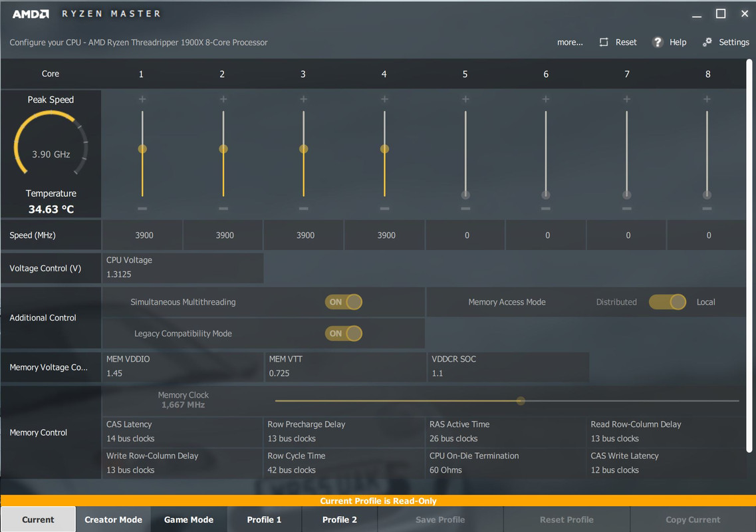
Task: Toggle Legacy Compatibility Mode switch
Action: 343,333
